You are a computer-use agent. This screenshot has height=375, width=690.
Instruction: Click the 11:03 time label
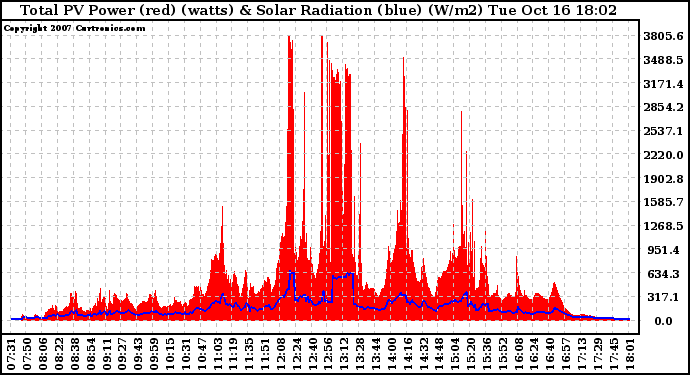pos(217,354)
